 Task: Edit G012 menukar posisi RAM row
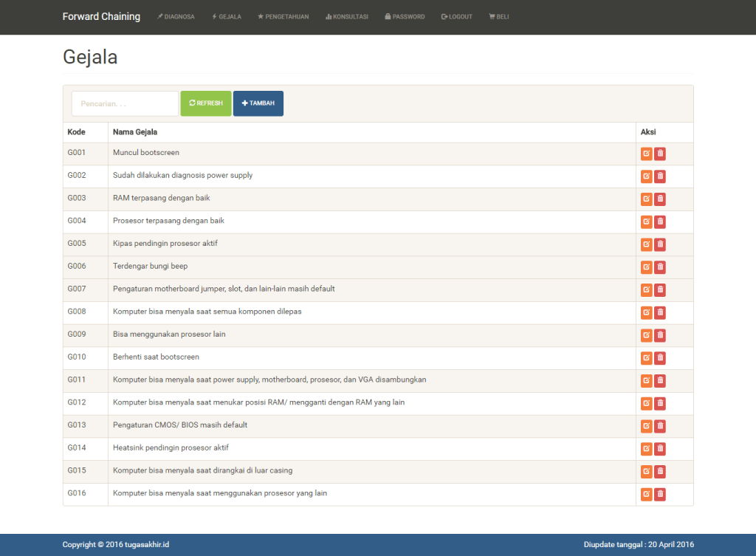point(646,403)
